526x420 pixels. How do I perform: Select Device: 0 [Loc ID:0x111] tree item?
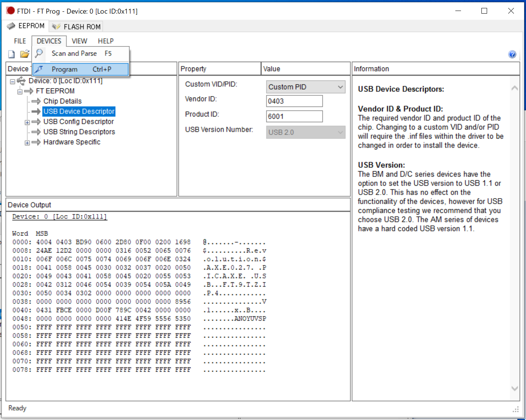(x=65, y=81)
